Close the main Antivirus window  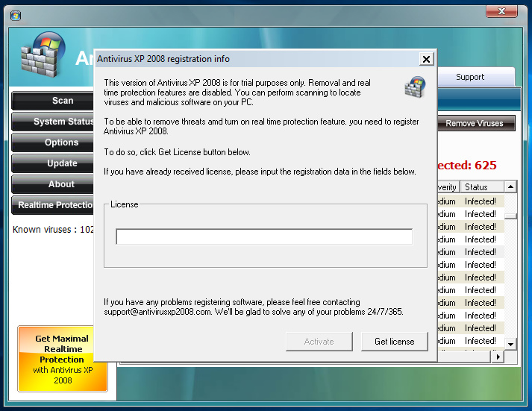pos(501,11)
